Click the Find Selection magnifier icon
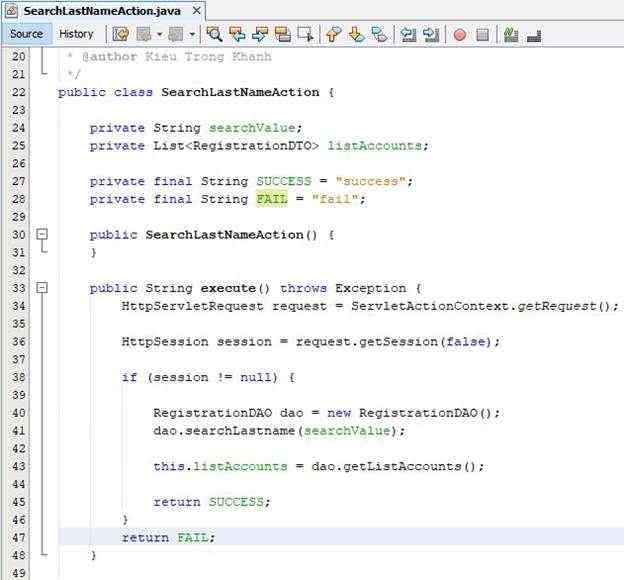This screenshot has height=580, width=624. (x=214, y=34)
